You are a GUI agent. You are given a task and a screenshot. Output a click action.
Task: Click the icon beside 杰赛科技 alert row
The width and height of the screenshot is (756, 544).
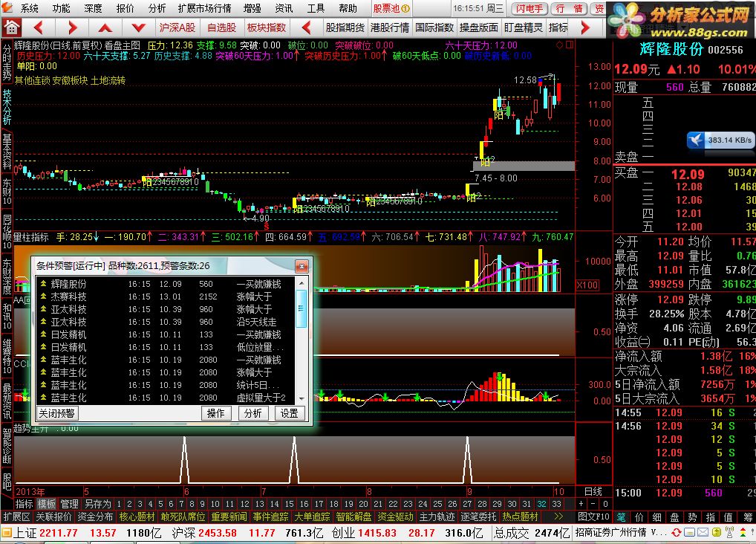tap(43, 297)
